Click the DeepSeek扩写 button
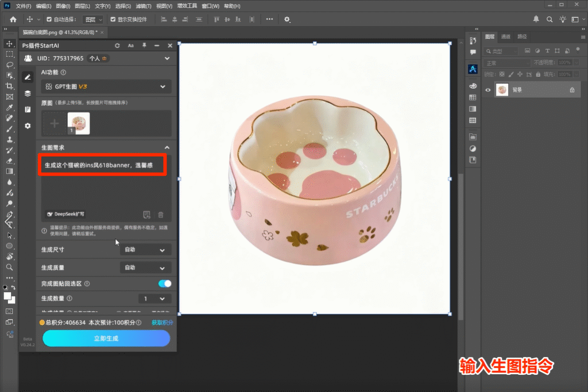Screen dimensions: 588x392 (x=65, y=214)
